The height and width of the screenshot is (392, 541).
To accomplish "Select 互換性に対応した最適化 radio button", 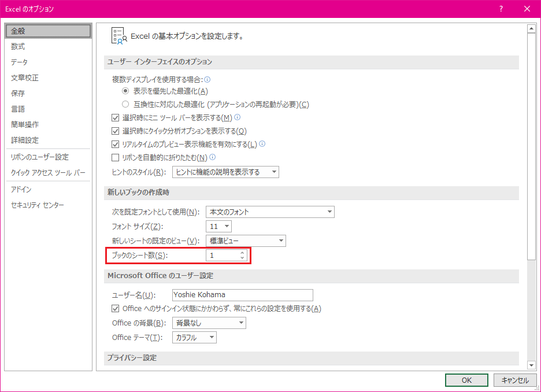I will pyautogui.click(x=125, y=104).
